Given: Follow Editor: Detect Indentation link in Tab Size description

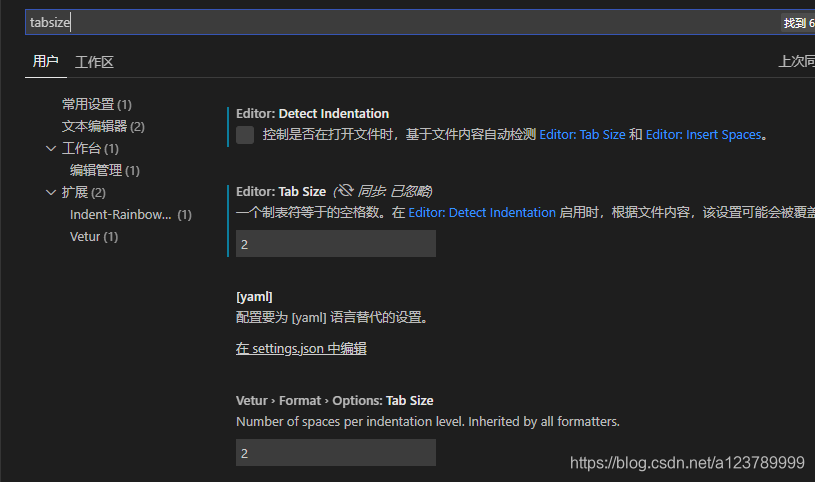Looking at the screenshot, I should coord(482,213).
